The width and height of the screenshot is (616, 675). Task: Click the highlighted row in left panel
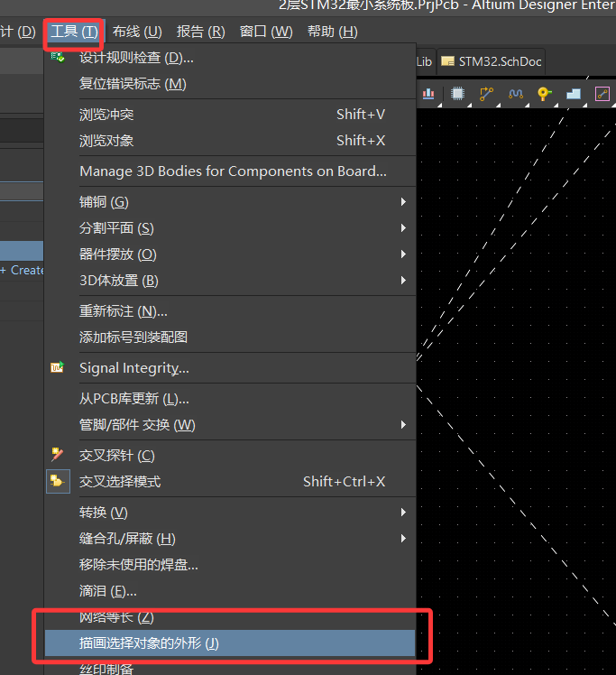click(x=22, y=251)
